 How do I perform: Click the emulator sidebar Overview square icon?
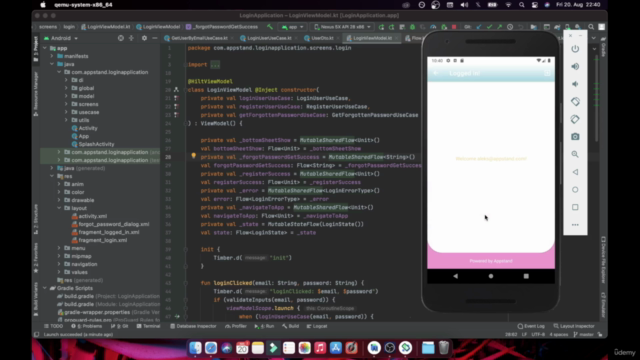(575, 207)
